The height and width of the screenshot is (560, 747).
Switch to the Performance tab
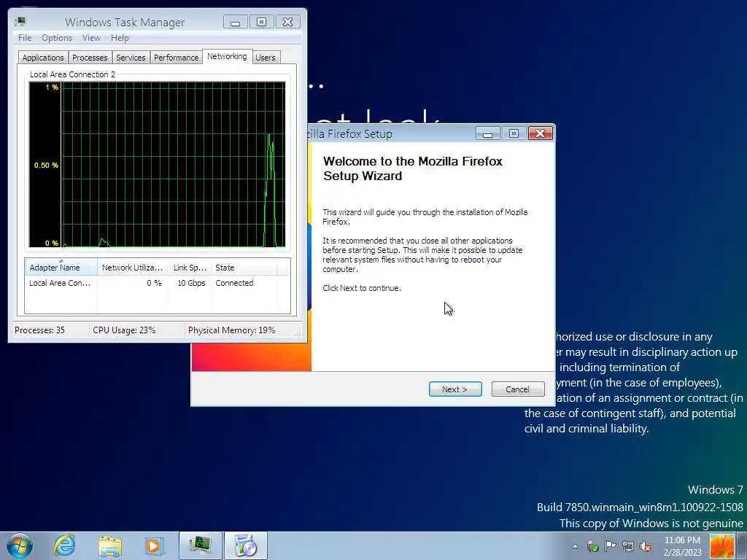coord(176,58)
